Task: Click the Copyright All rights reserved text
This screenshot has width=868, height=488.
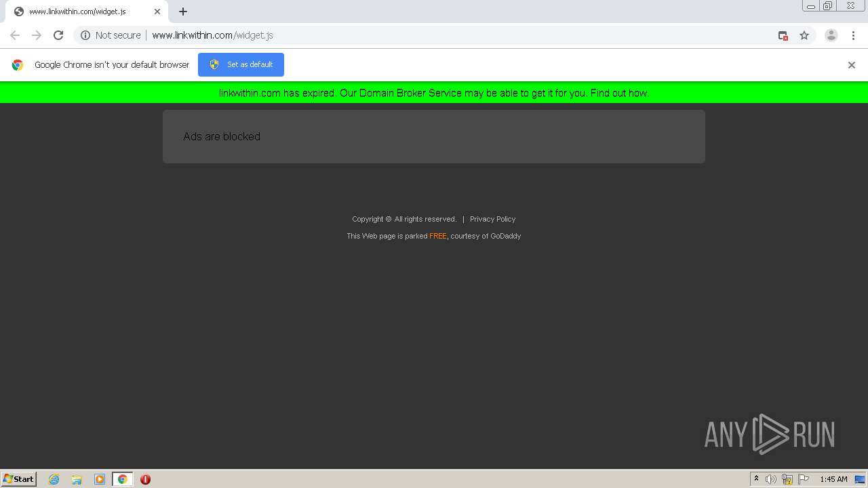Action: [404, 219]
